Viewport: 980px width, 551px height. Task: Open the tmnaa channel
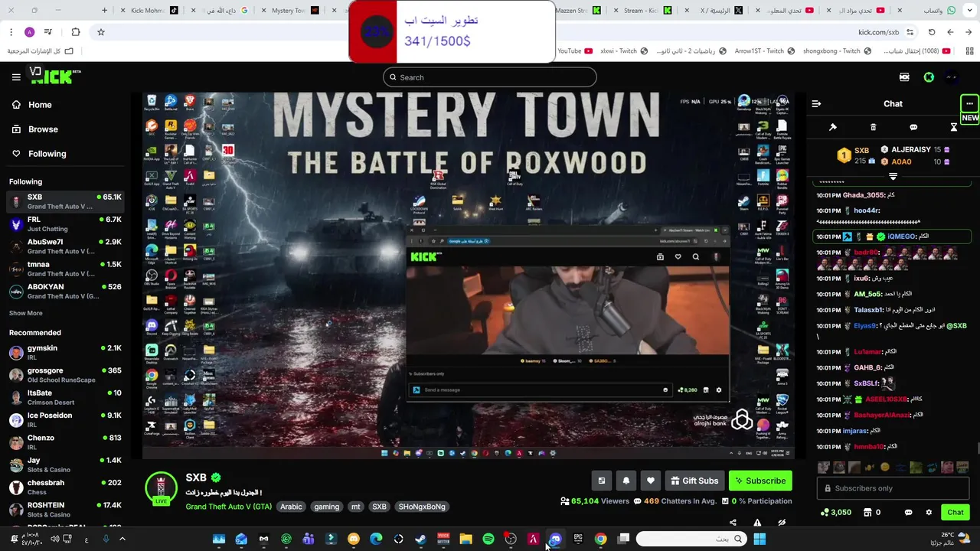pyautogui.click(x=65, y=269)
